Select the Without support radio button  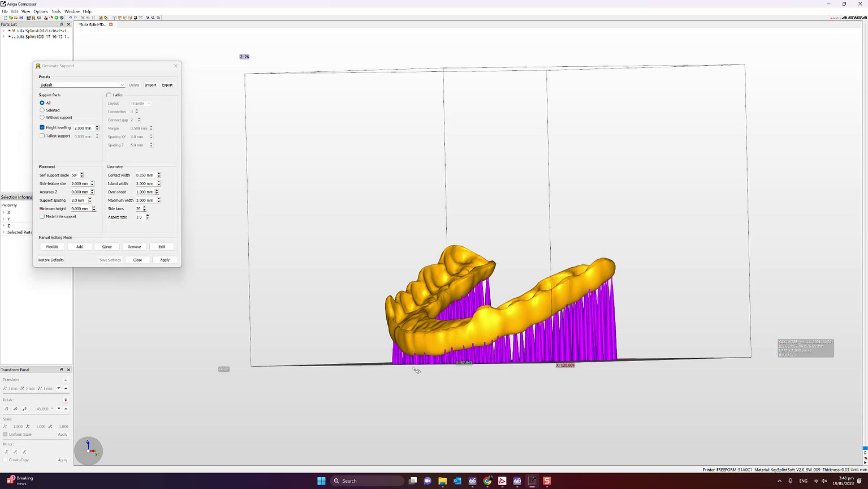(42, 117)
